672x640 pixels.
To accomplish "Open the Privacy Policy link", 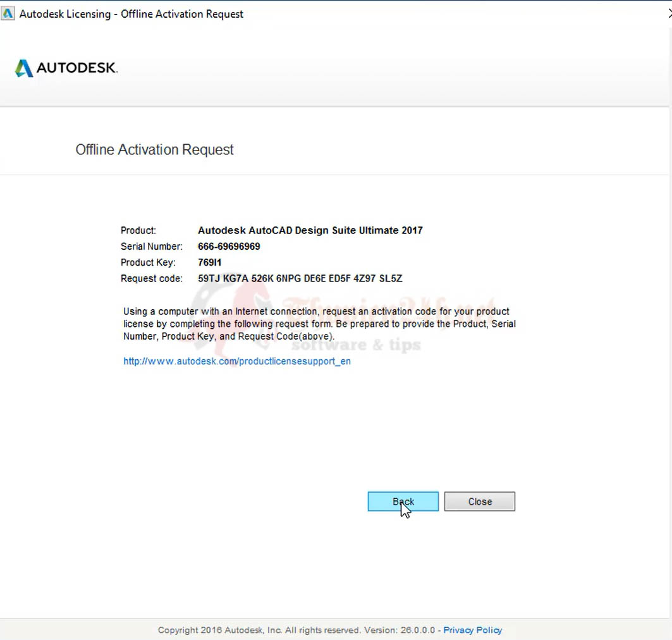I will point(472,630).
